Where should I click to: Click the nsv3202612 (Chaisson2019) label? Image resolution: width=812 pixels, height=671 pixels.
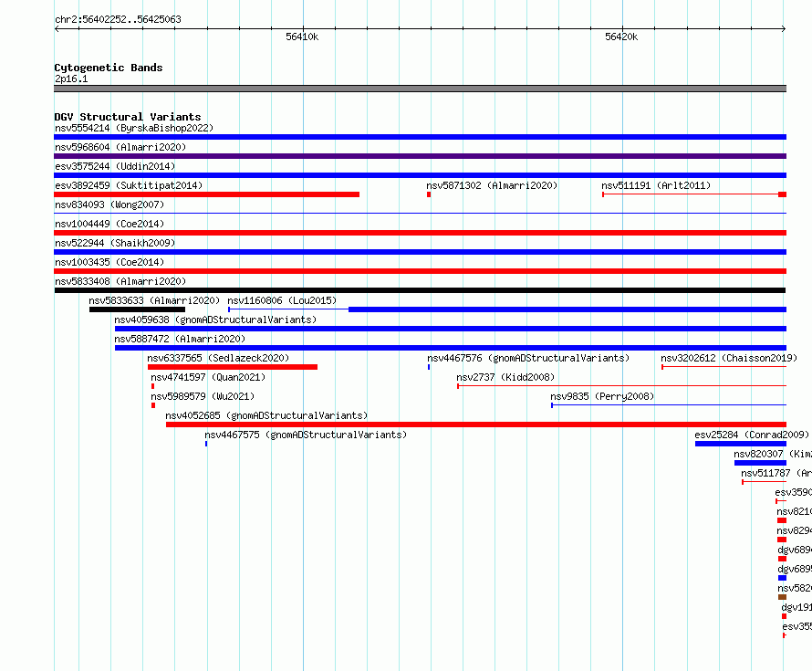pyautogui.click(x=729, y=358)
